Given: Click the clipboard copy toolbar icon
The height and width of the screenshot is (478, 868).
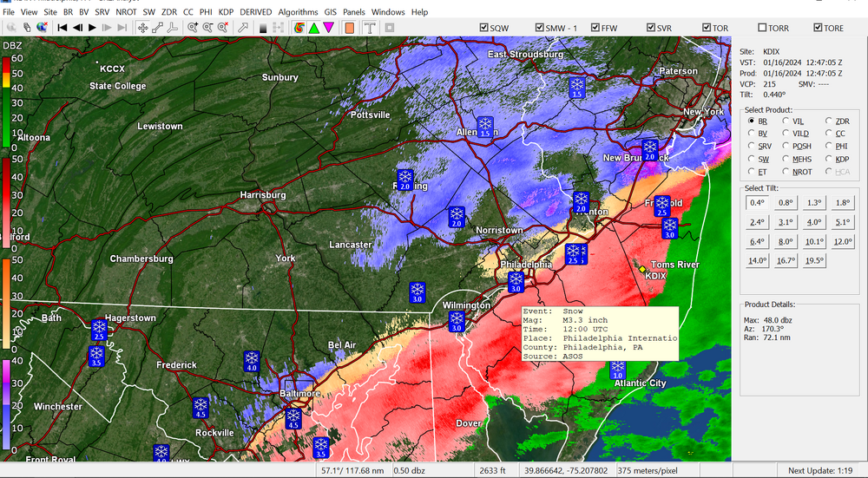Looking at the screenshot, I should click(27, 27).
